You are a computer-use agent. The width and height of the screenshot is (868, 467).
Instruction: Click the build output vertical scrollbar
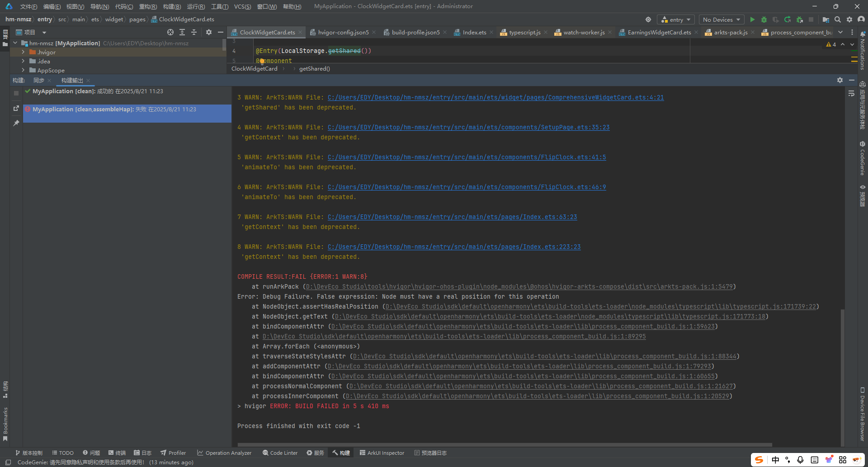[x=843, y=377]
